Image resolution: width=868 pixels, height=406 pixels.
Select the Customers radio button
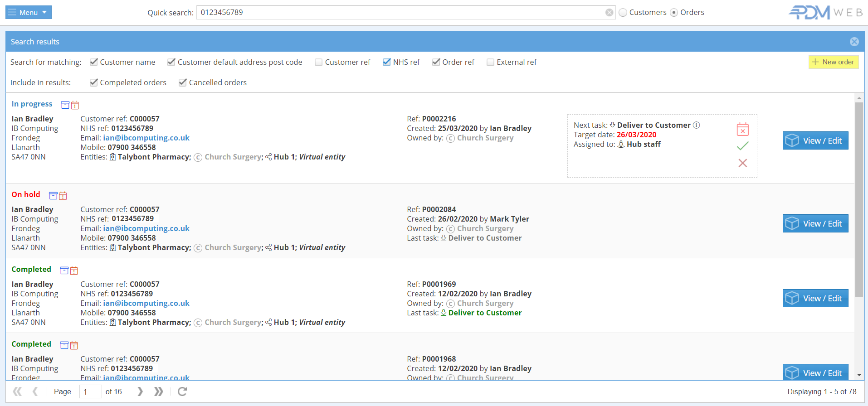point(623,13)
